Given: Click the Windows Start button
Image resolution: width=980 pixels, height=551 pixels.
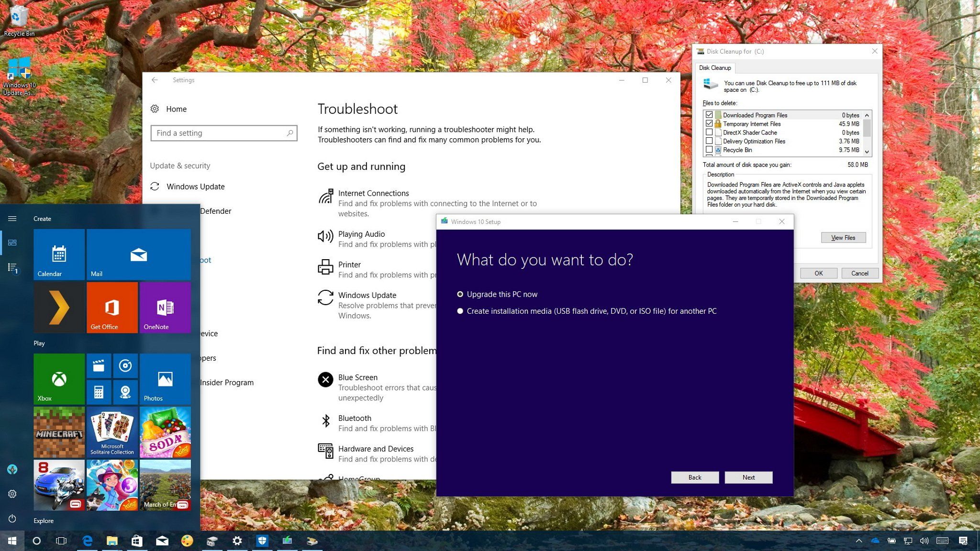Looking at the screenshot, I should click(x=12, y=541).
